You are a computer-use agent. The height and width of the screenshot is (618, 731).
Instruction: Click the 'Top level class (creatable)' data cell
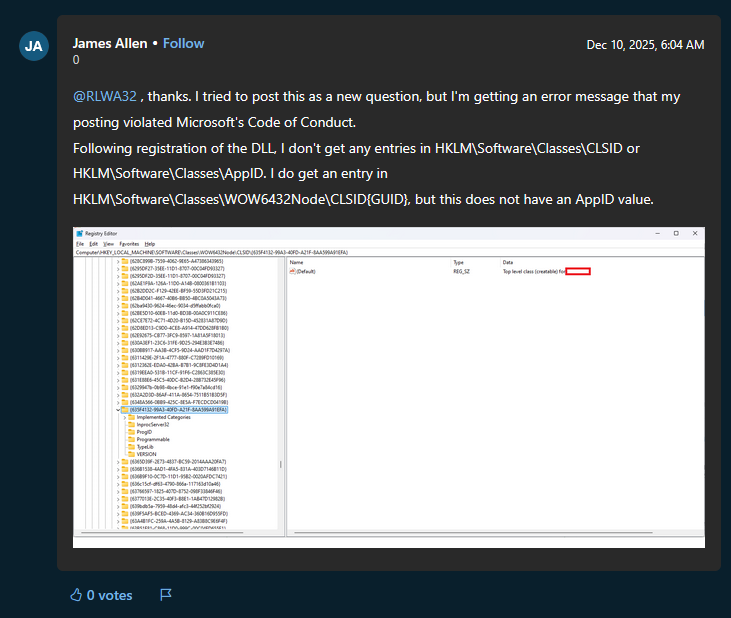(534, 271)
